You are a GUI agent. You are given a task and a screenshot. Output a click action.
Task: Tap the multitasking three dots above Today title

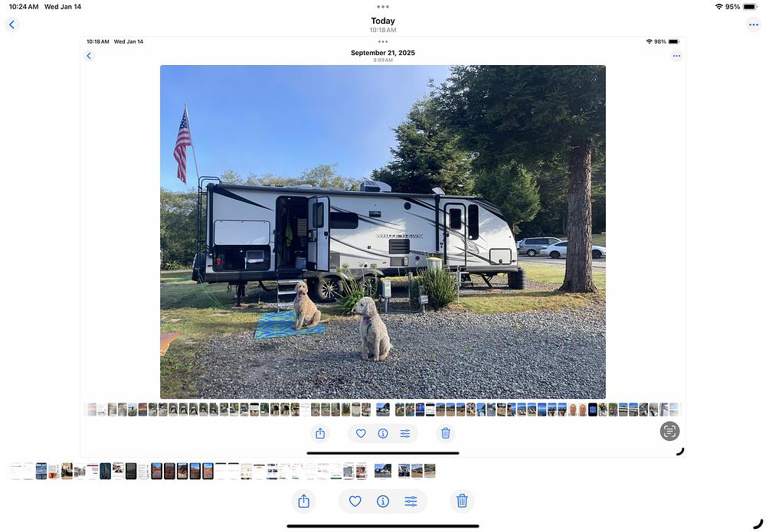pyautogui.click(x=383, y=7)
